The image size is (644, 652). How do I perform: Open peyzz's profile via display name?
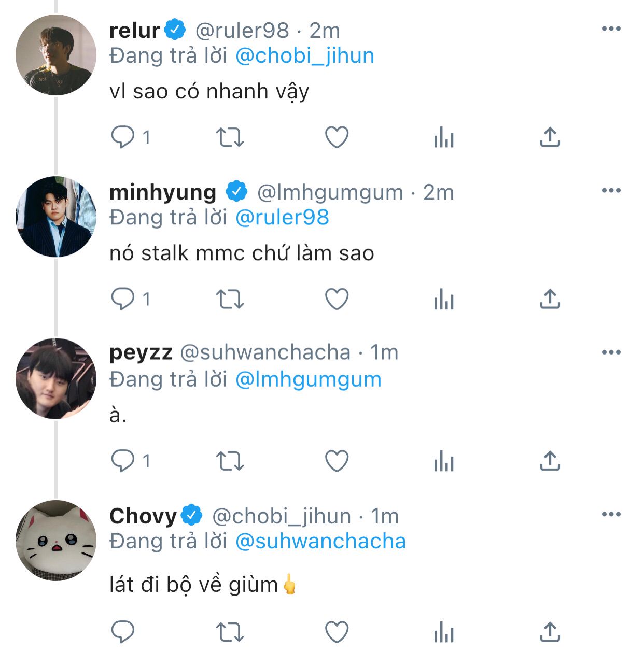click(x=141, y=352)
